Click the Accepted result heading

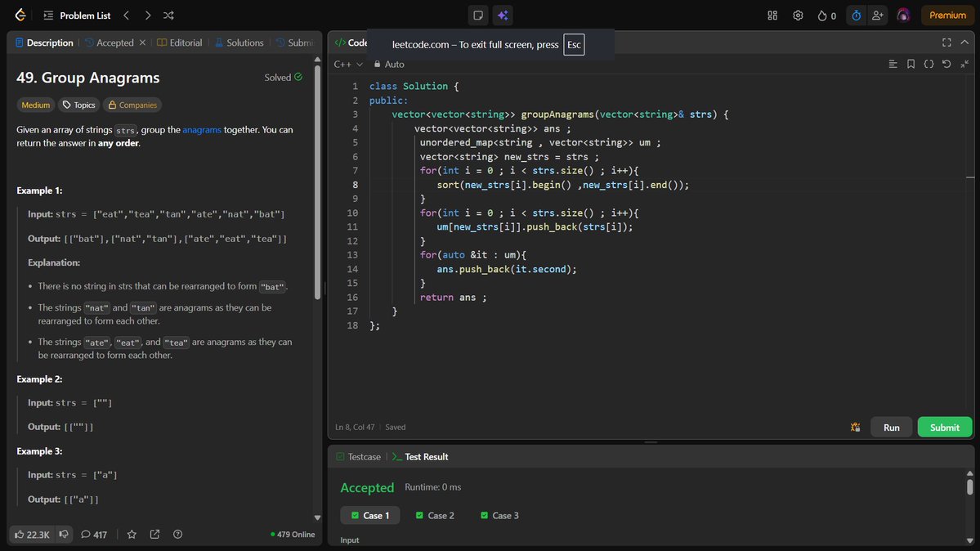click(367, 487)
